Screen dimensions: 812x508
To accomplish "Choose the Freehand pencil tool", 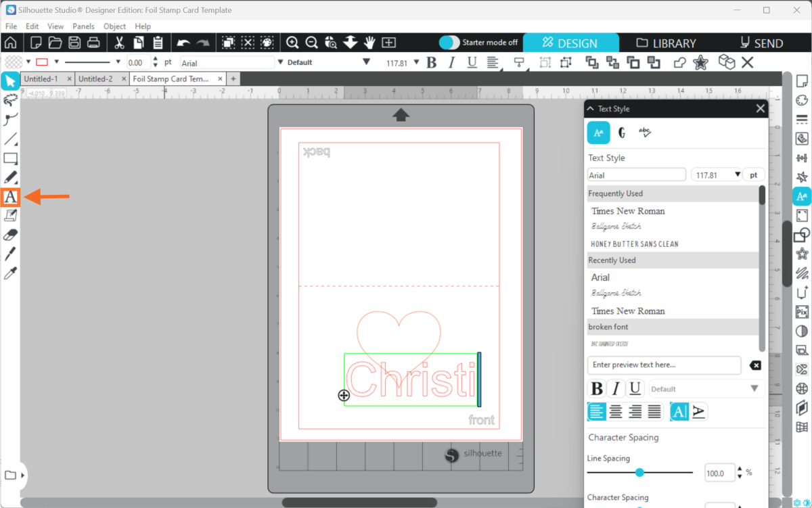I will (x=10, y=178).
